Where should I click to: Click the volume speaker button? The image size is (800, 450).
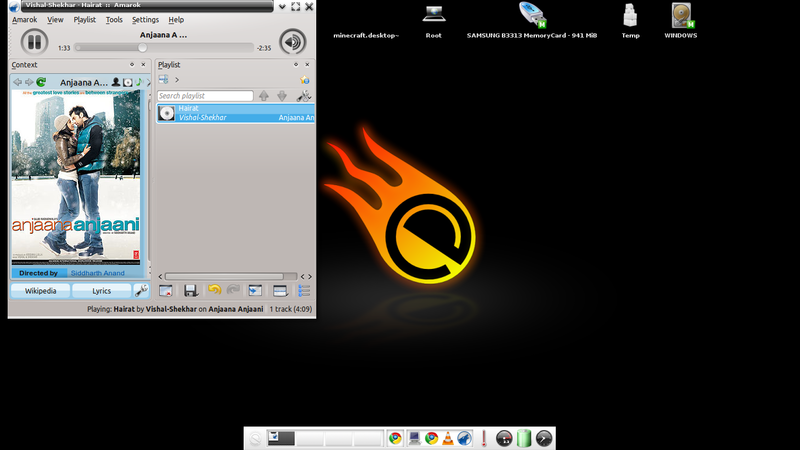(292, 42)
